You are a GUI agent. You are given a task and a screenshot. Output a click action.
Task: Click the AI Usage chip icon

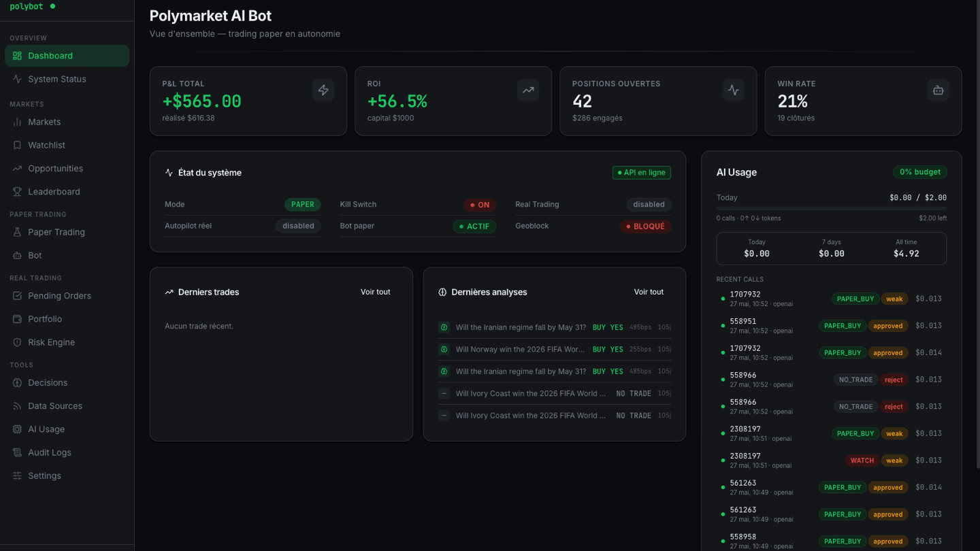[x=17, y=429]
